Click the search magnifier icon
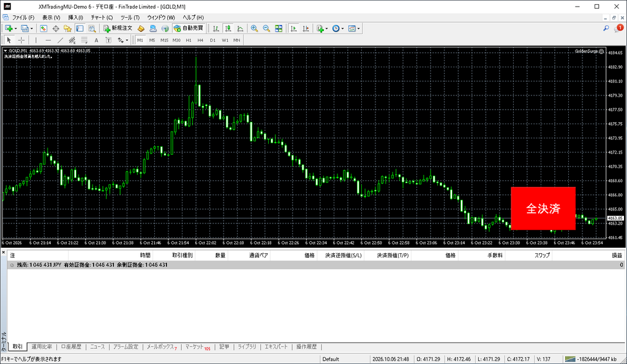This screenshot has height=364, width=627. (x=606, y=28)
